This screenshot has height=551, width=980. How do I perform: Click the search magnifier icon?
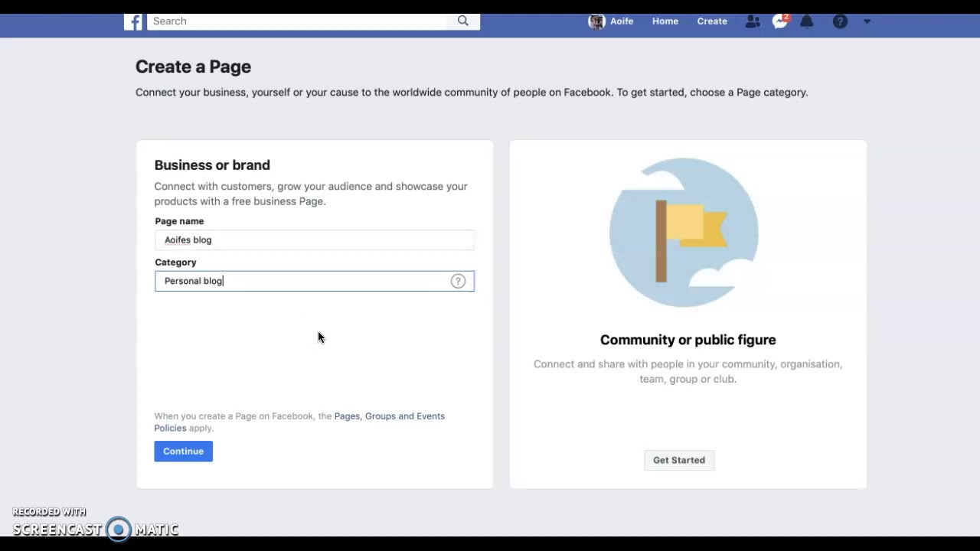point(463,21)
